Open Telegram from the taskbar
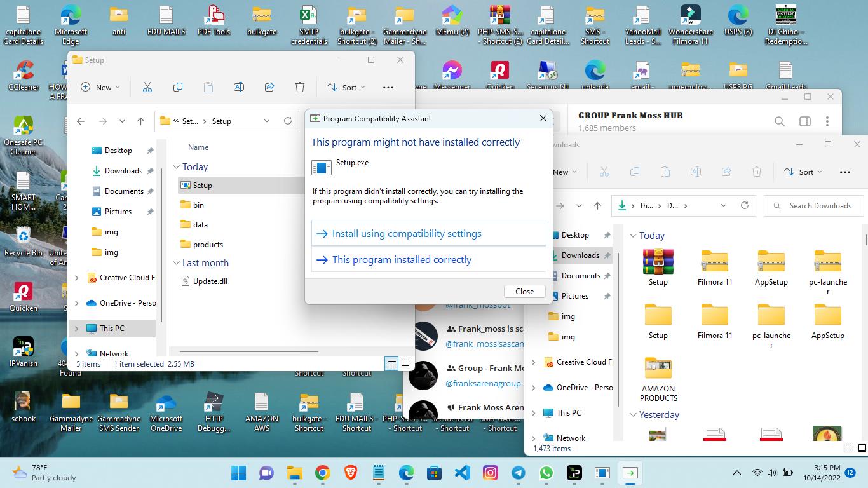Image resolution: width=868 pixels, height=488 pixels. 519,473
